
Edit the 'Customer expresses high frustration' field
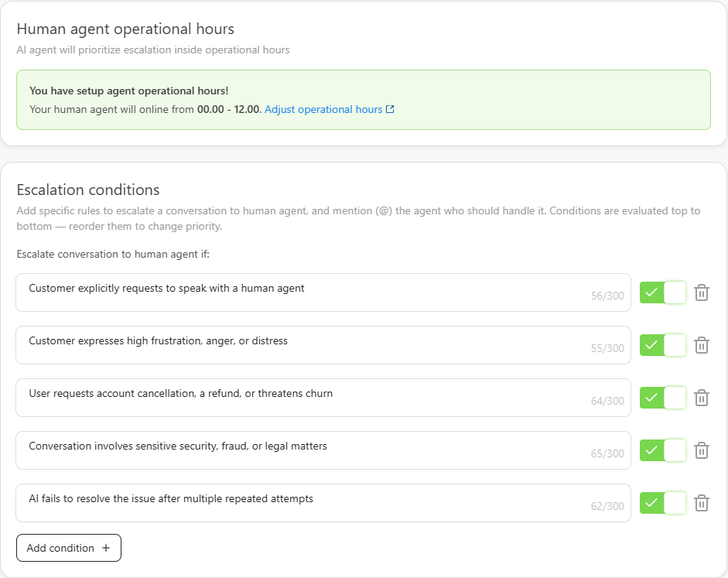(x=323, y=345)
